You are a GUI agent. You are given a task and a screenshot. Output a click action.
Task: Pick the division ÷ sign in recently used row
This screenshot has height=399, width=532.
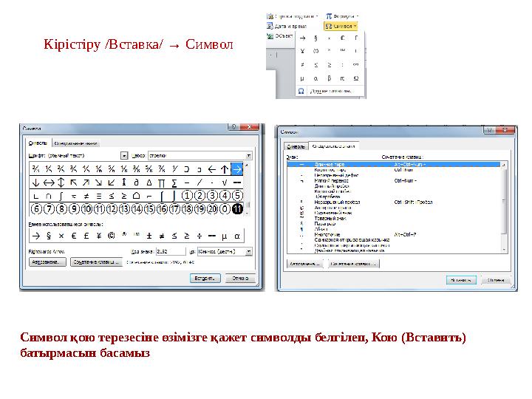coord(199,236)
